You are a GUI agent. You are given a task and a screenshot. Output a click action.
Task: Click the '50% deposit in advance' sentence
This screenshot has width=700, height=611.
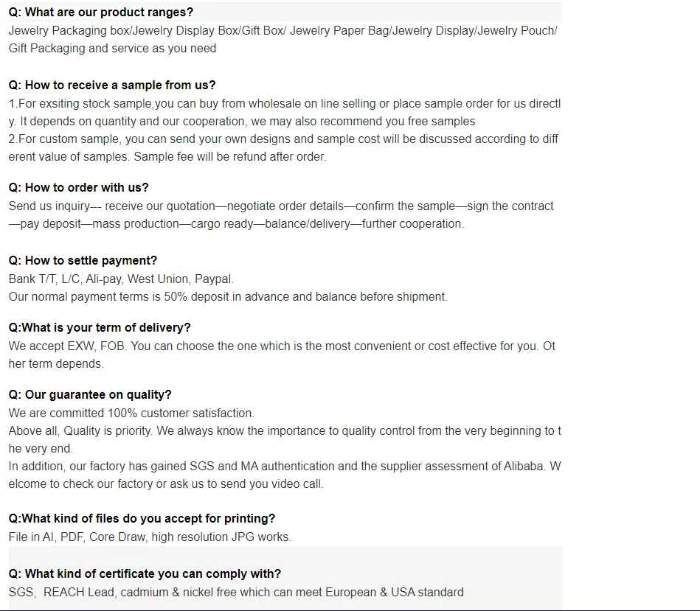228,297
